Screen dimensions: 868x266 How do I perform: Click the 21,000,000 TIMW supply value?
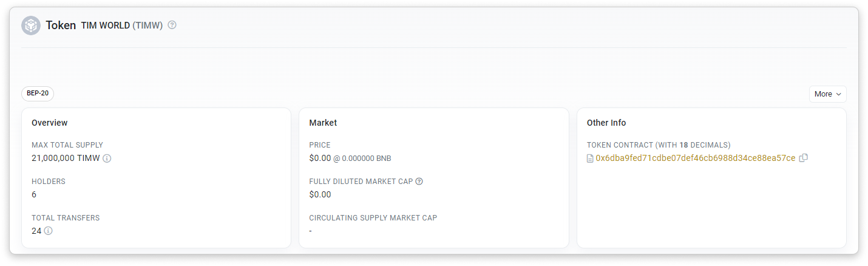[x=66, y=158]
